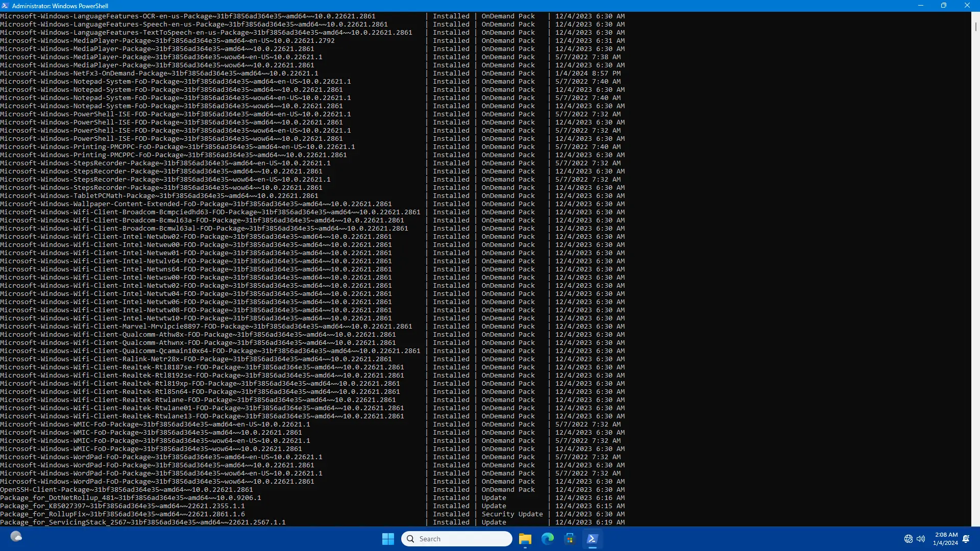The image size is (980, 551).
Task: Open Microsoft Store from the taskbar
Action: 570,539
